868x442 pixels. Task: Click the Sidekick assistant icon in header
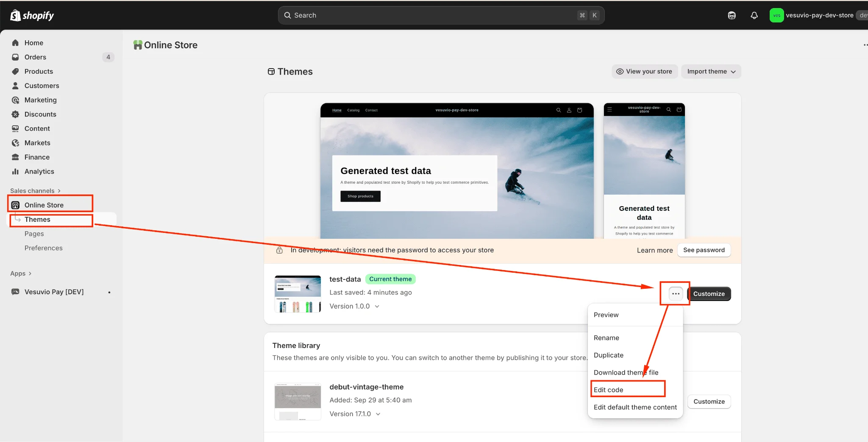[x=732, y=16]
